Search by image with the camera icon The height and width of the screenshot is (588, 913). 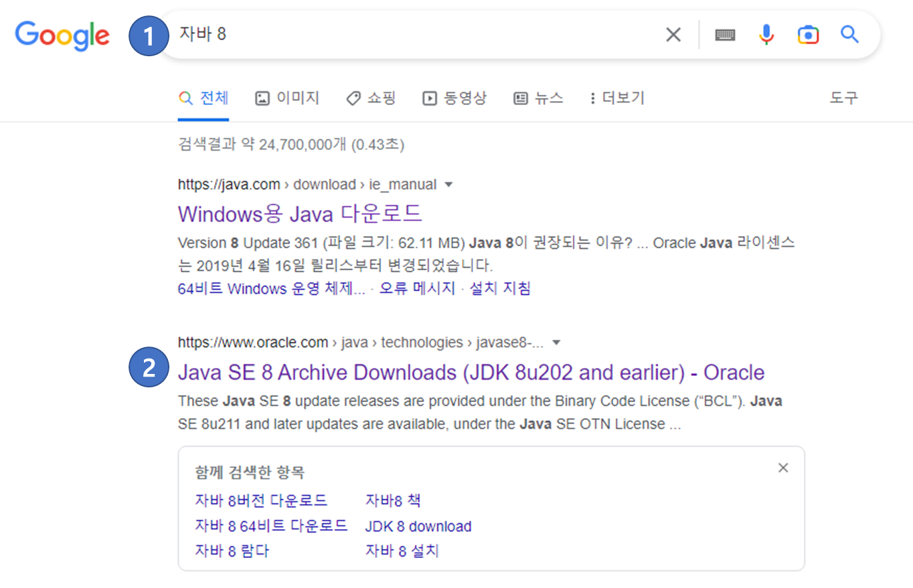click(x=808, y=35)
